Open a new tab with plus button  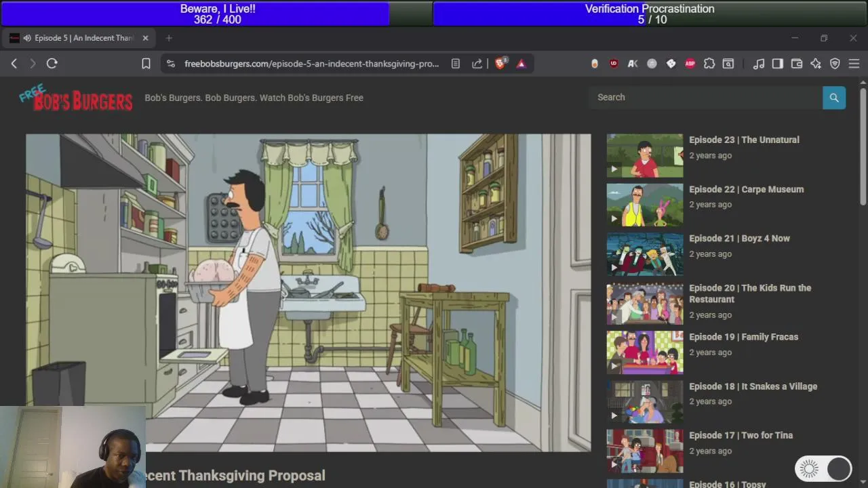(x=169, y=38)
